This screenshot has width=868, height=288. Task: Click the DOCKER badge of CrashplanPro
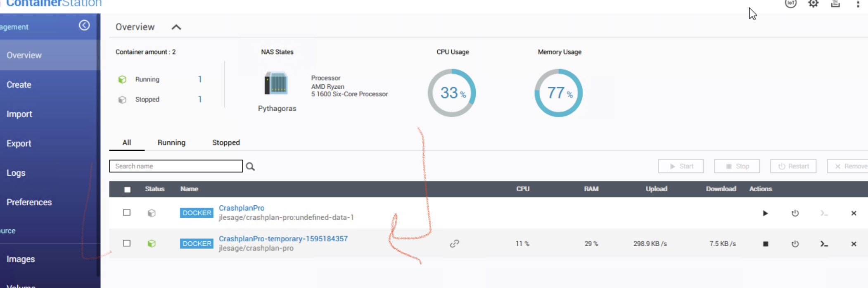pos(197,213)
